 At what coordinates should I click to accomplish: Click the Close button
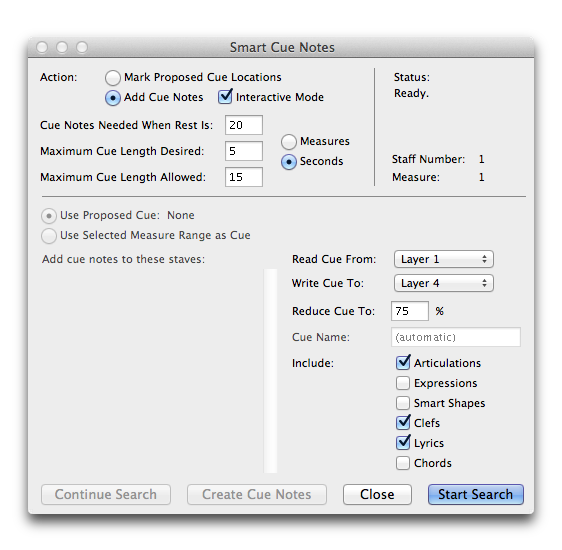click(377, 494)
